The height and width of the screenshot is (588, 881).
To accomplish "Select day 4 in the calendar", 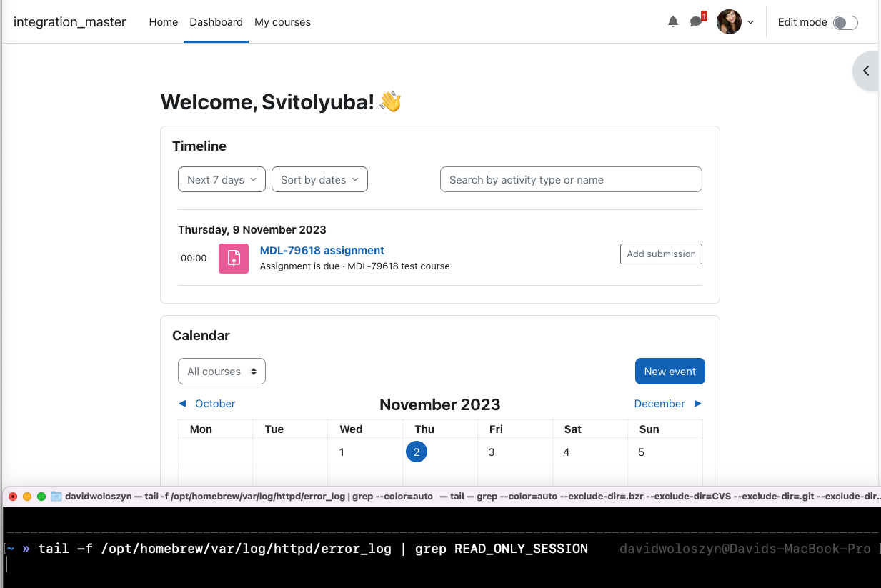I will click(567, 452).
